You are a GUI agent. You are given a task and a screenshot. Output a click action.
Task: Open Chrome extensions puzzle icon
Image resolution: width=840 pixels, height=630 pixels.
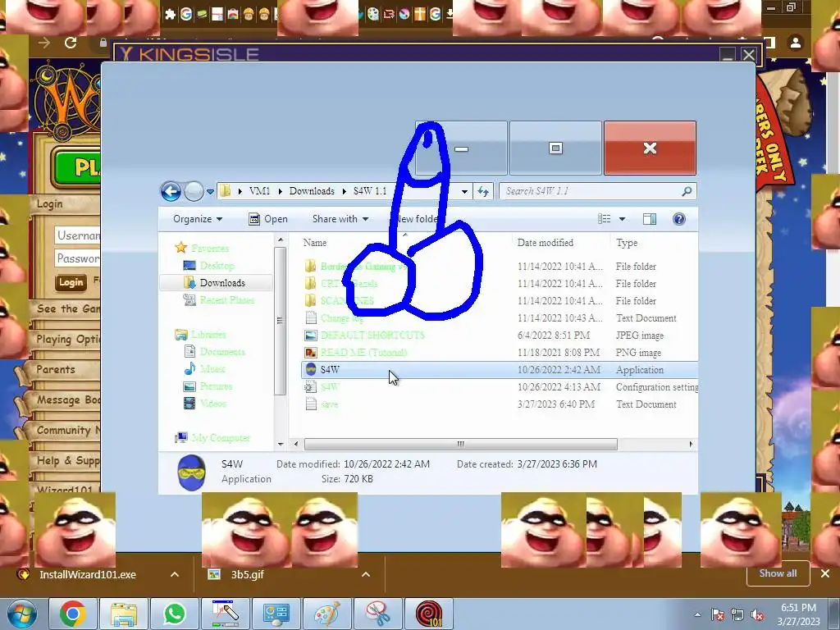(171, 14)
